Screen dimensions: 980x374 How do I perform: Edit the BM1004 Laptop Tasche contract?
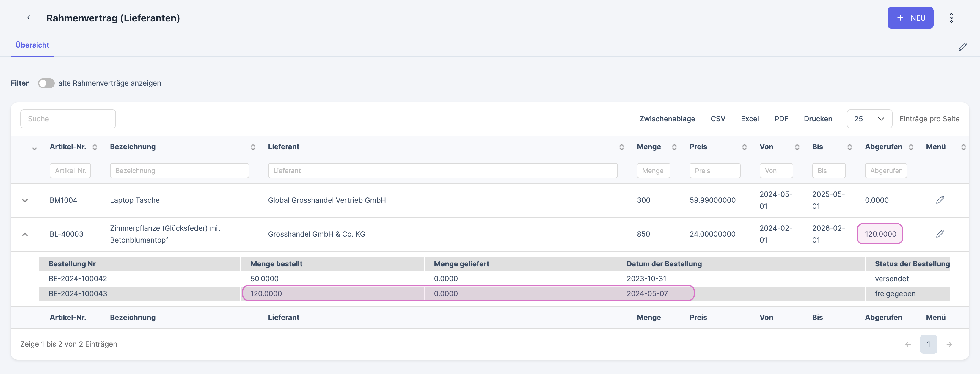940,200
